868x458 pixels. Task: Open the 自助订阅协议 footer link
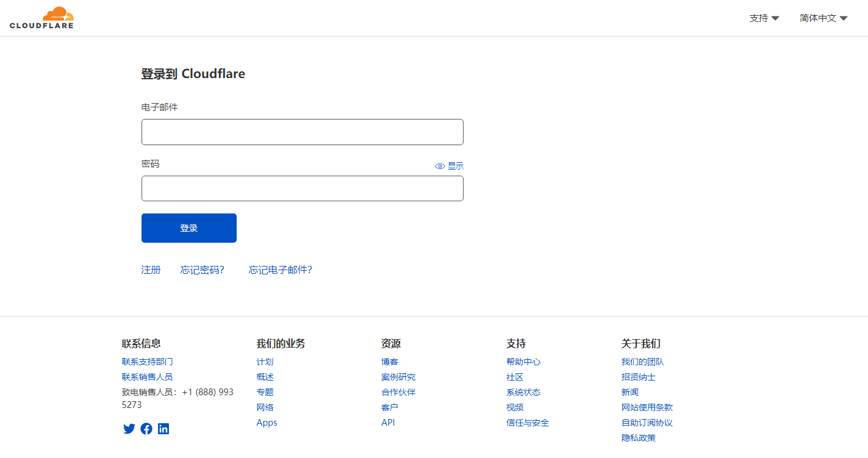(x=647, y=423)
